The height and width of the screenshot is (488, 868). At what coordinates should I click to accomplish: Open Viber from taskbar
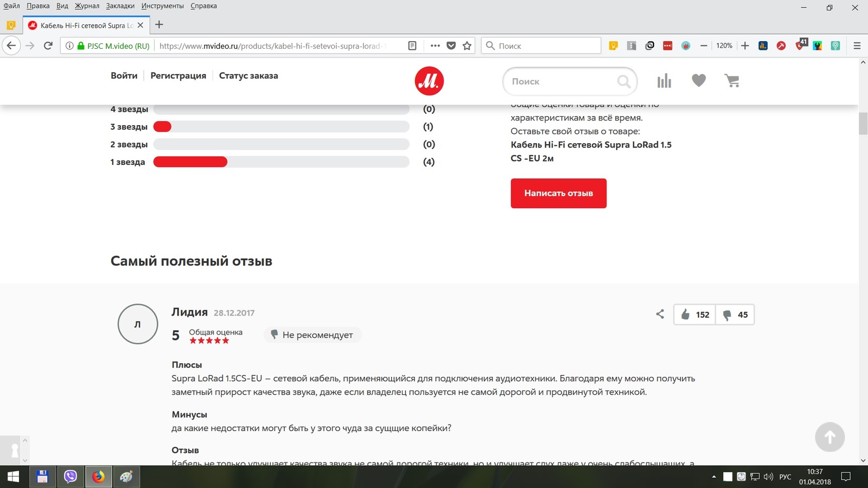71,477
